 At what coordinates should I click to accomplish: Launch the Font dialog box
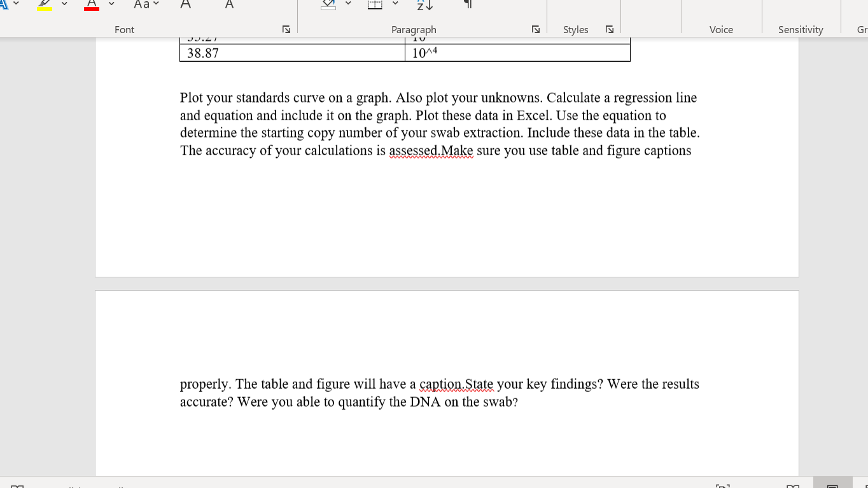click(x=286, y=29)
